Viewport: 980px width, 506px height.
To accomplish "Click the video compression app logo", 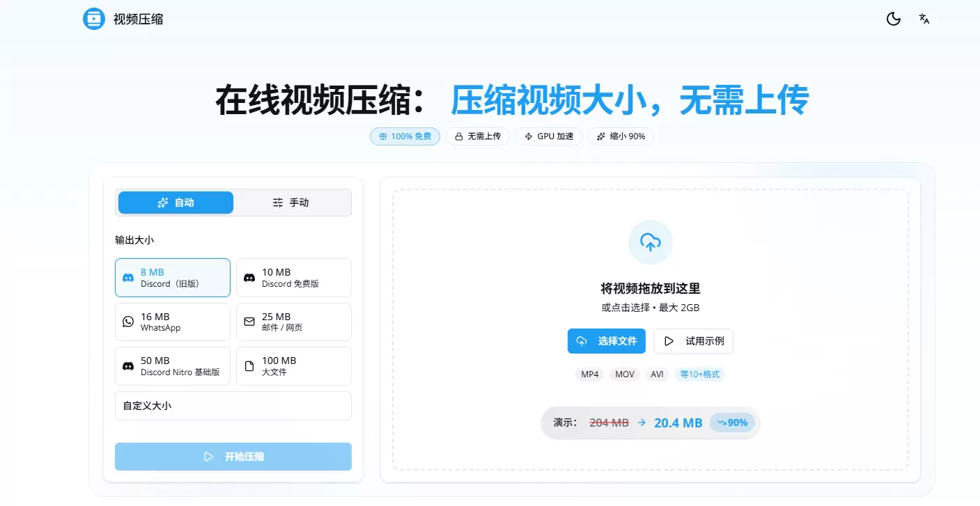I will pos(93,19).
